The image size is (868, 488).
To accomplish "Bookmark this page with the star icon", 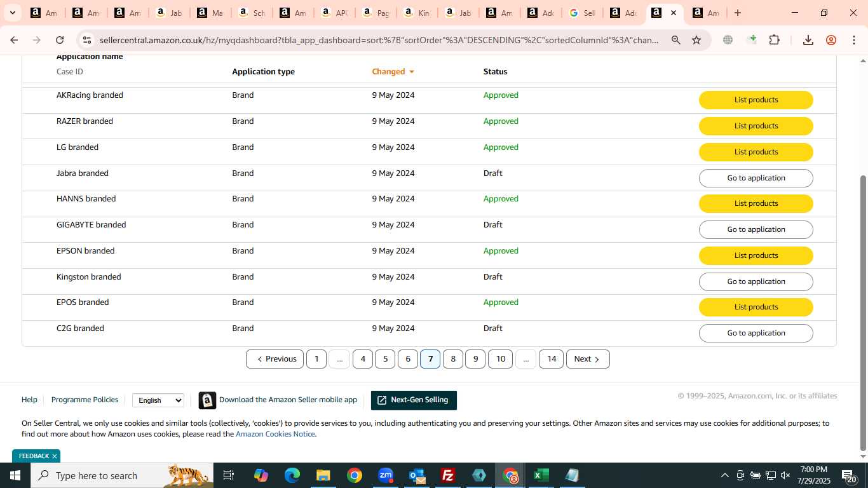I will pyautogui.click(x=696, y=40).
